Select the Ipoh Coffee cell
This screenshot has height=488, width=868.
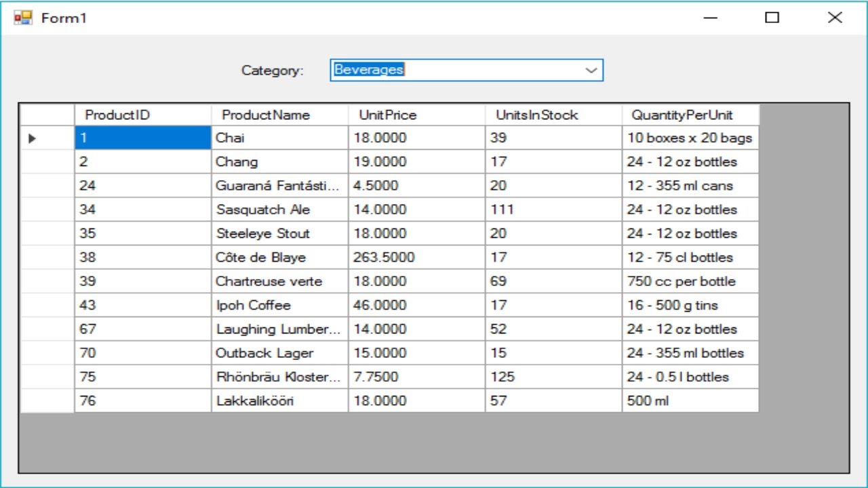tap(280, 305)
